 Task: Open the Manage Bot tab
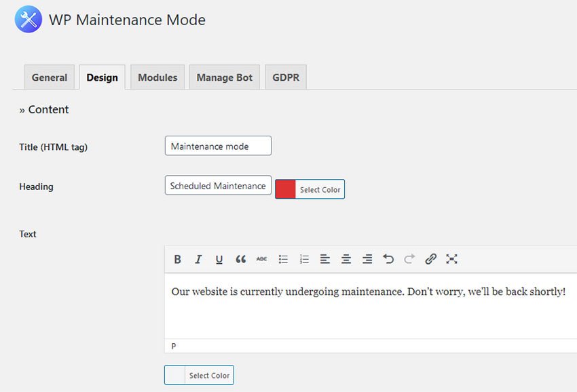coord(224,77)
